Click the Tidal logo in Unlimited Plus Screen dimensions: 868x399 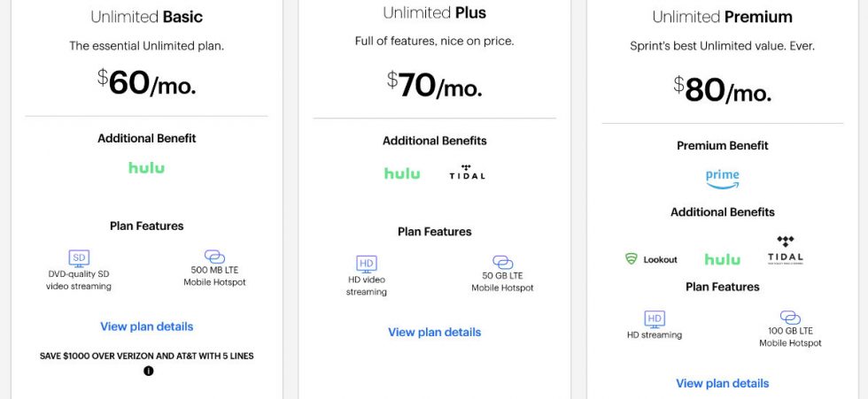pyautogui.click(x=467, y=173)
